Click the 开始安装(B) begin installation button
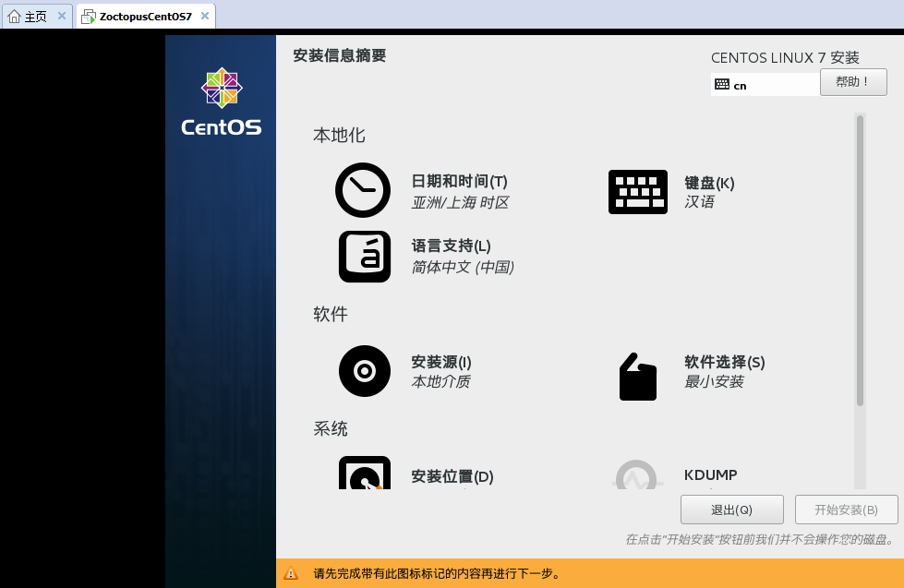Image resolution: width=904 pixels, height=588 pixels. (x=847, y=510)
